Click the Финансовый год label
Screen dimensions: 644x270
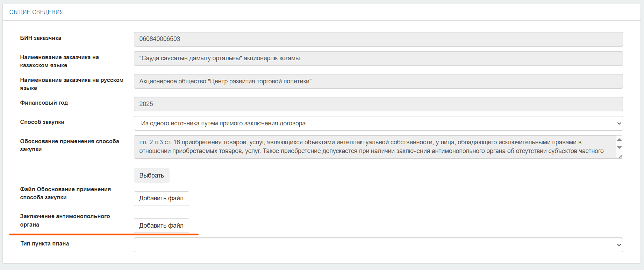click(44, 103)
